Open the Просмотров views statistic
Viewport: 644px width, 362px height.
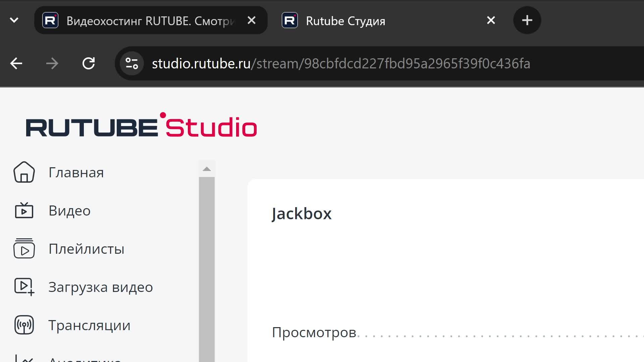tap(314, 332)
